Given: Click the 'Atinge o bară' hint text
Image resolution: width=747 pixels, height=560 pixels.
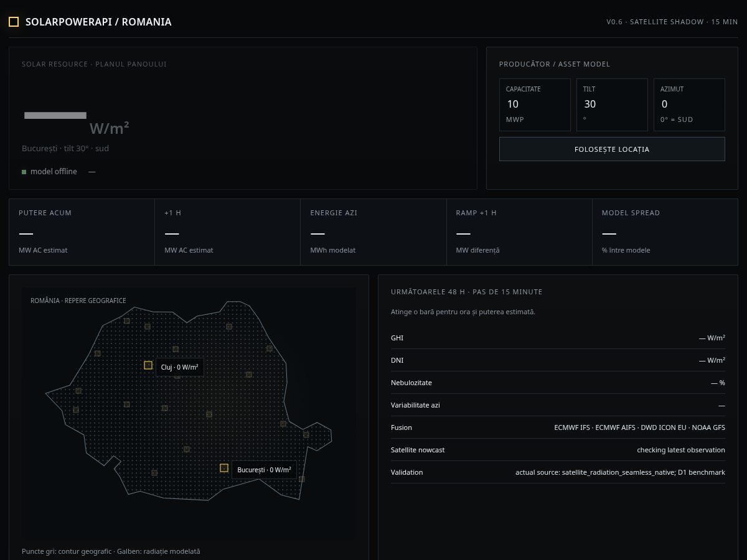Looking at the screenshot, I should [x=463, y=312].
